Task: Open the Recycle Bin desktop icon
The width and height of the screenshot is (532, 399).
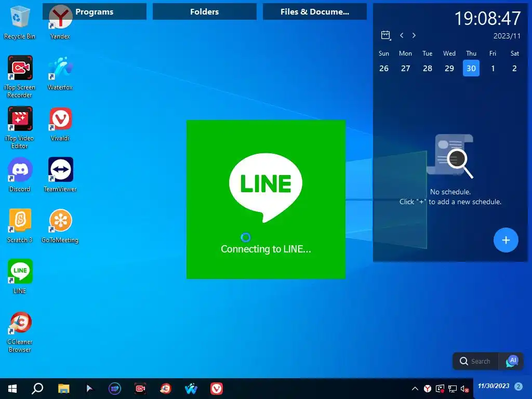Action: pos(20,23)
